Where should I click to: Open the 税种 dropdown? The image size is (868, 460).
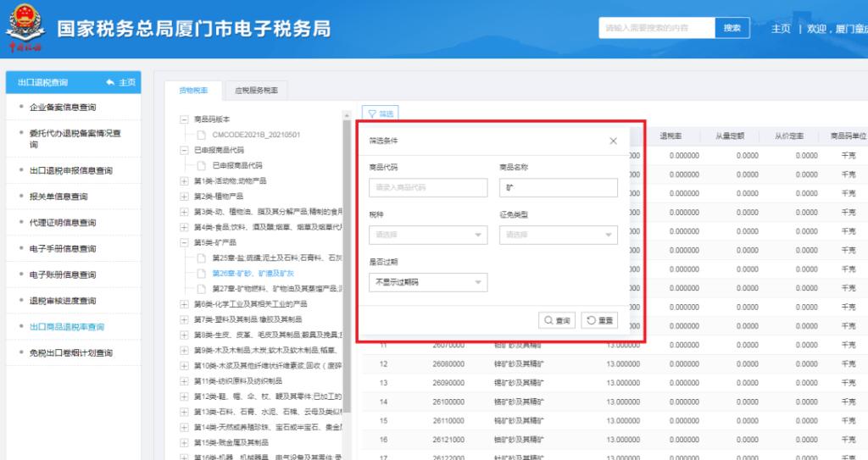(x=428, y=235)
